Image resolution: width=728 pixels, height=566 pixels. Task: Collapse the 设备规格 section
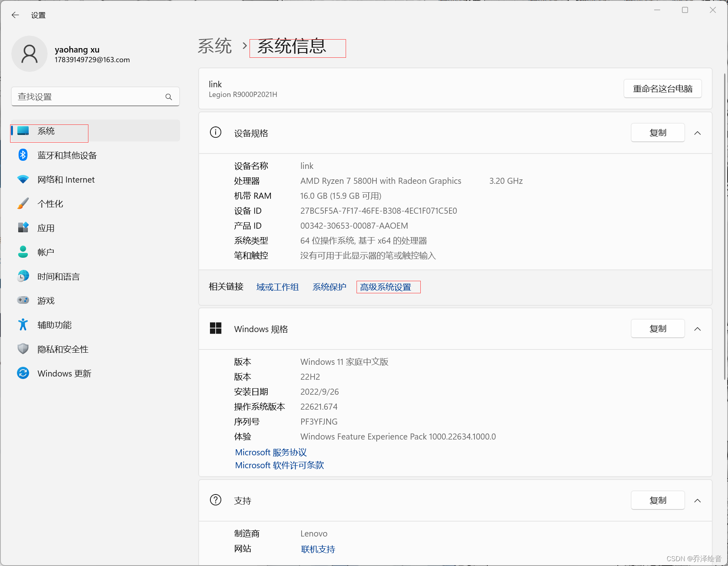click(x=698, y=133)
